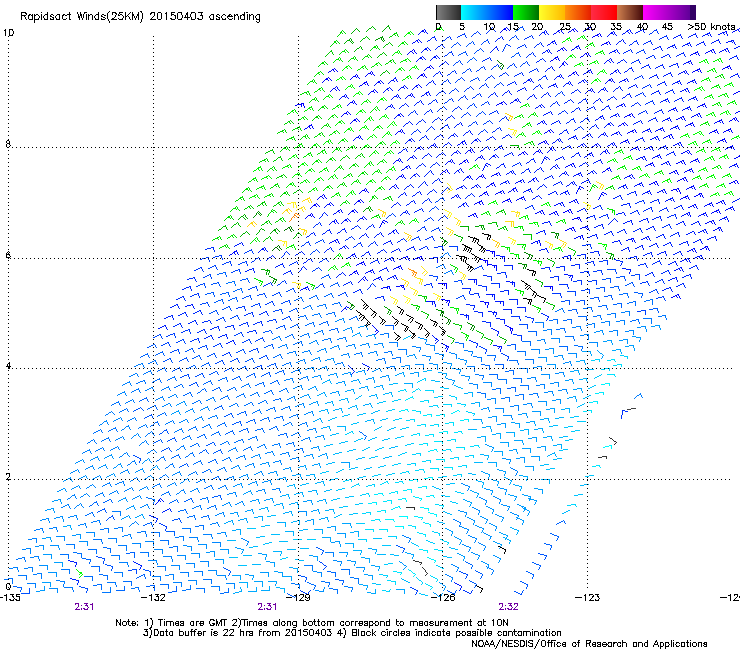740x650 pixels.
Task: Click the latitude label '4'
Action: tap(8, 366)
